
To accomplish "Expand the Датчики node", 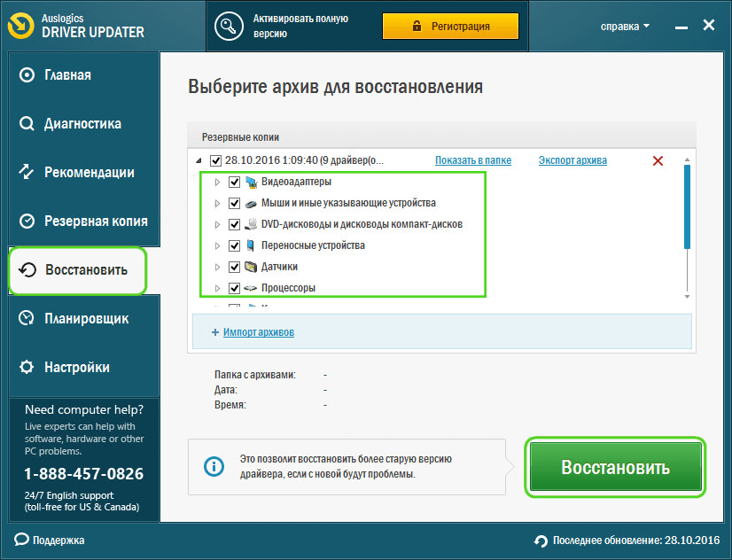I will pyautogui.click(x=217, y=267).
